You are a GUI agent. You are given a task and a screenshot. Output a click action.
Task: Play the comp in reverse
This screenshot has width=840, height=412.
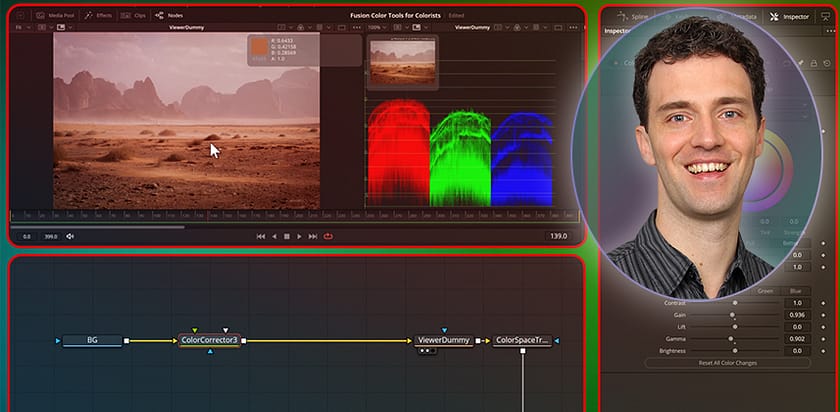point(274,236)
